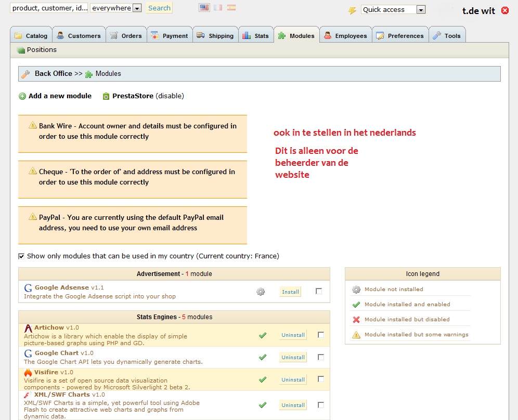Click the XML/SWF Charts enabled checkmark
The width and height of the screenshot is (518, 420).
click(x=263, y=405)
